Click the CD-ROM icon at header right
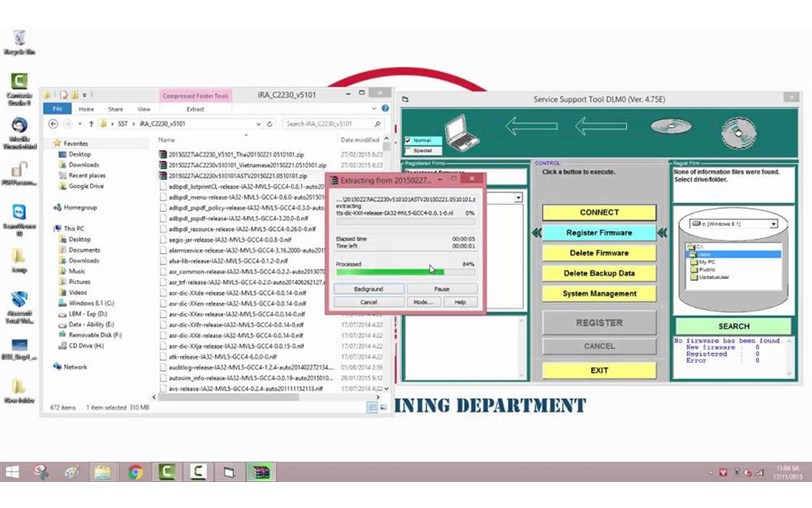Image resolution: width=812 pixels, height=508 pixels. point(738,133)
